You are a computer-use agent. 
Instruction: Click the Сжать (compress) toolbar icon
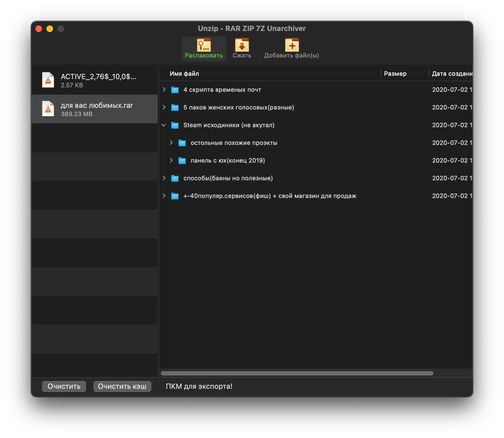tap(242, 45)
